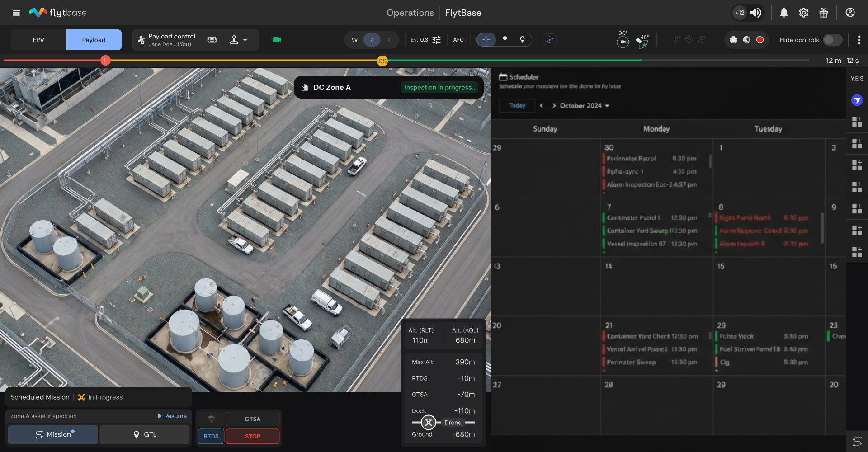This screenshot has width=868, height=452.
Task: Select the T thermal lens option
Action: pos(389,40)
